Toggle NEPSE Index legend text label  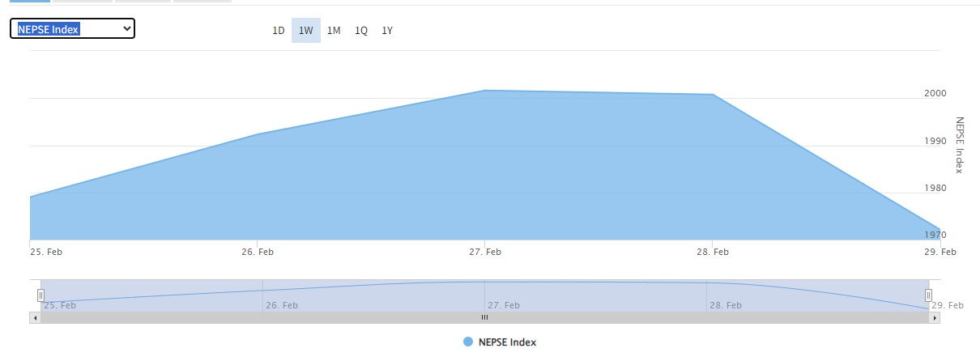click(x=506, y=342)
